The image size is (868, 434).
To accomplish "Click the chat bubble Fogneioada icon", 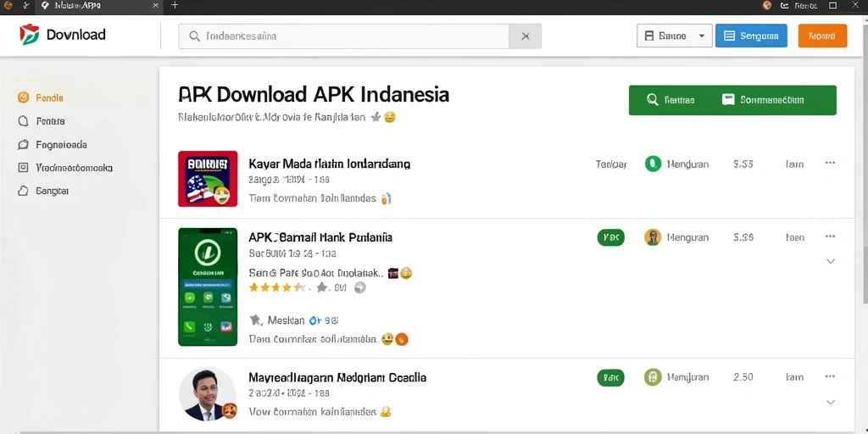I will click(23, 144).
